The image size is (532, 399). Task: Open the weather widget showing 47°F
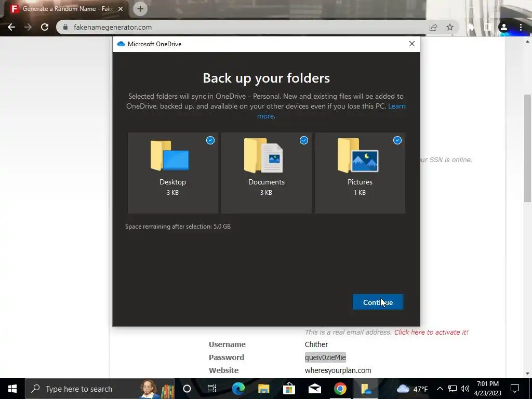[412, 389]
